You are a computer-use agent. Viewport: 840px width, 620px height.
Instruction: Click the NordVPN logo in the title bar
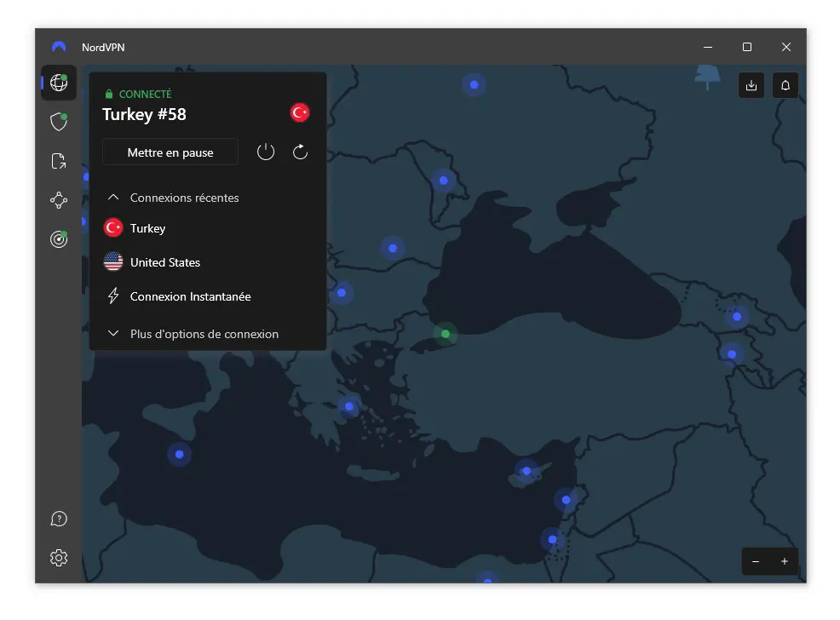coord(59,47)
